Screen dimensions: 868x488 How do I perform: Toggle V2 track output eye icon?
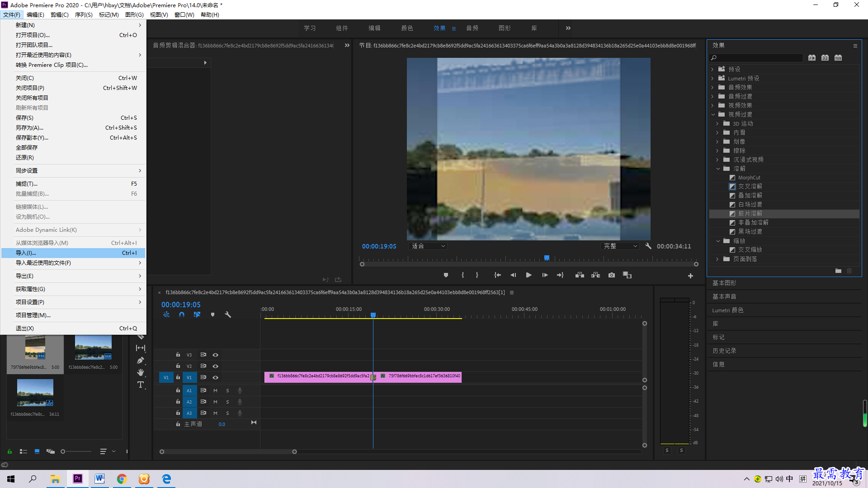216,366
